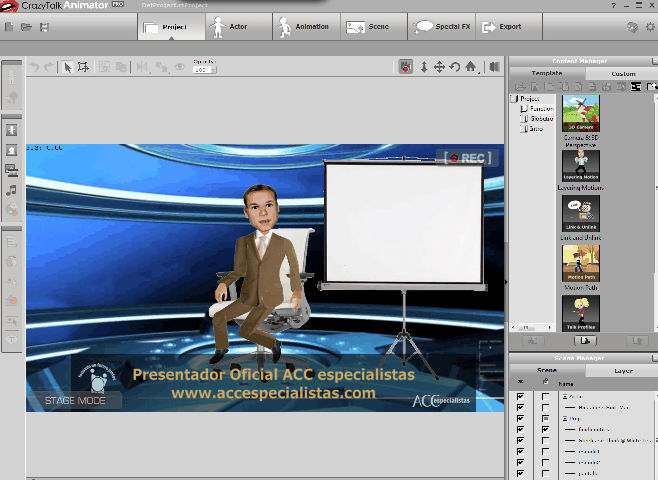Toggle visibility for first prop under Prop
This screenshot has height=480, width=658.
520,430
